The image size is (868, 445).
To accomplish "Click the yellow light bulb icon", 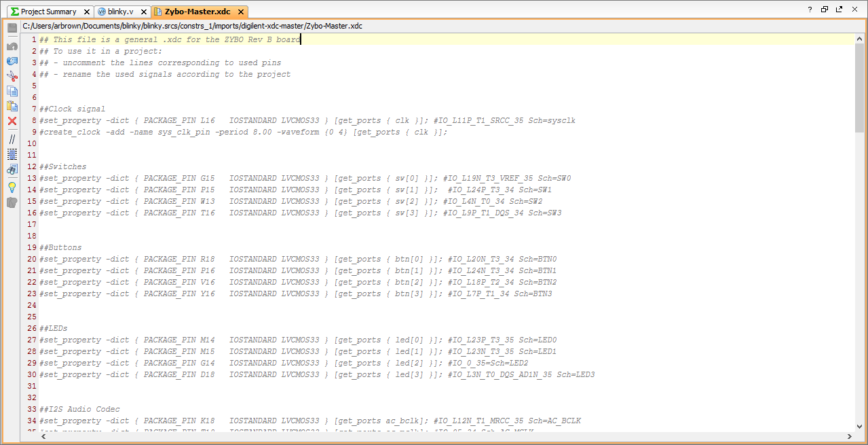I will (x=12, y=187).
